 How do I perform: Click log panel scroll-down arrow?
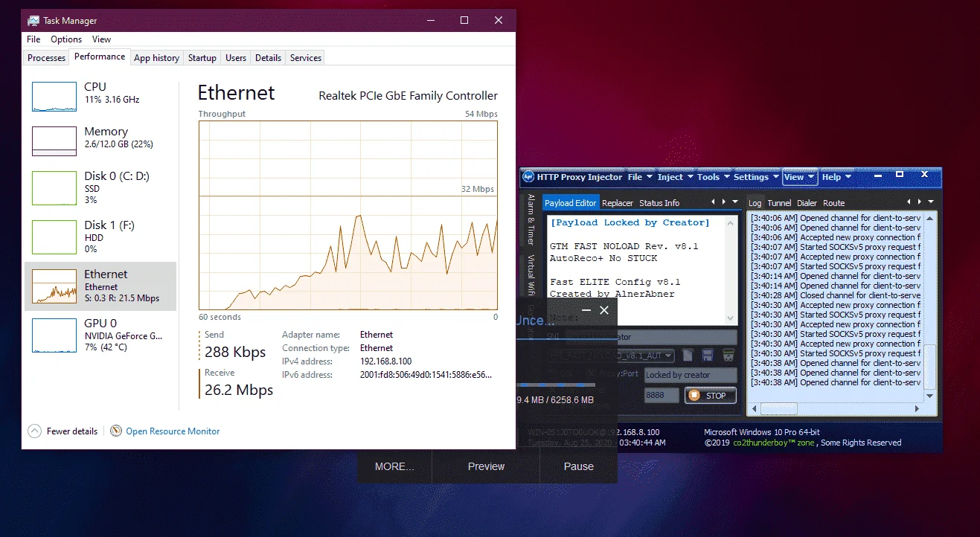(929, 396)
